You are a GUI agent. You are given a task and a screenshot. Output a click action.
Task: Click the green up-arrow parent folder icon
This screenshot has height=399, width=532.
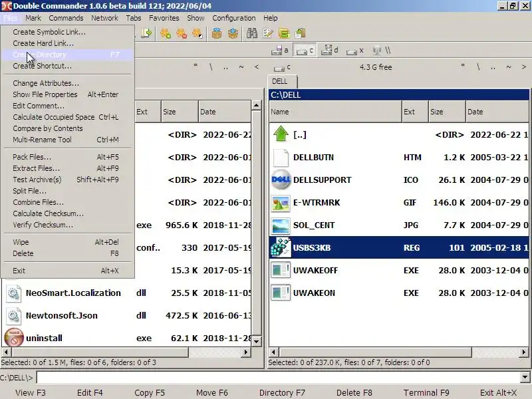click(281, 134)
